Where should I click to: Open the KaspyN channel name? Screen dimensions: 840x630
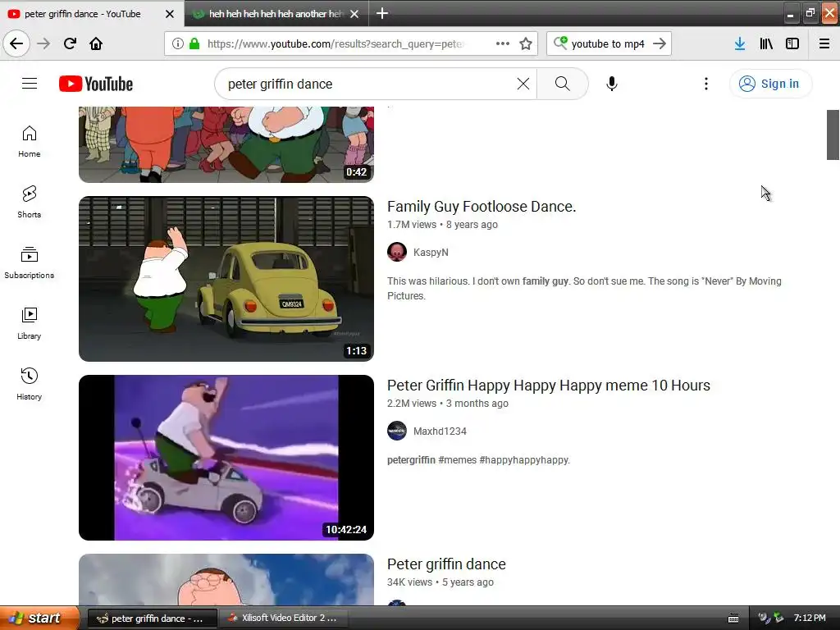431,252
